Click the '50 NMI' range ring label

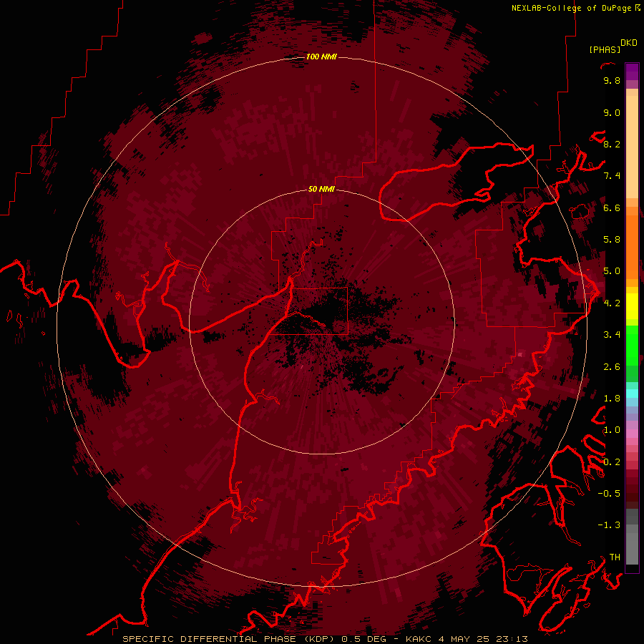point(321,189)
